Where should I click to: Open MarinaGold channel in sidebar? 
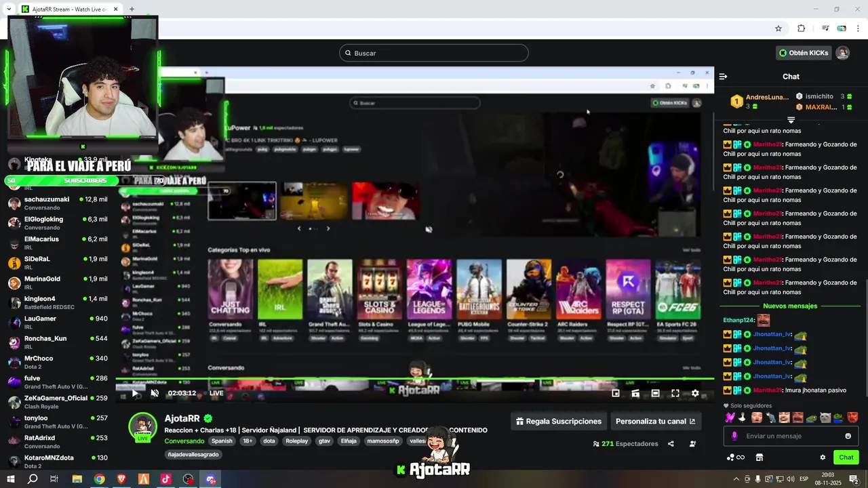58,283
